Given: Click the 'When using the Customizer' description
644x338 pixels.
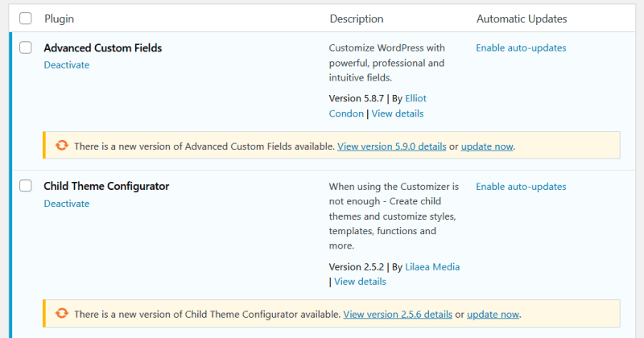Looking at the screenshot, I should [394, 216].
